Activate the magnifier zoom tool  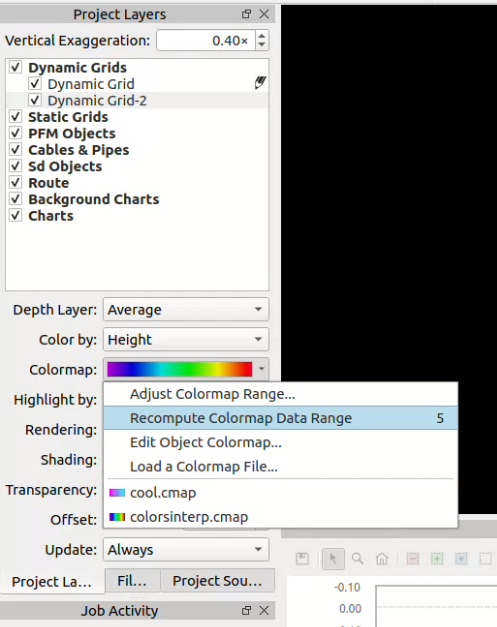point(357,559)
